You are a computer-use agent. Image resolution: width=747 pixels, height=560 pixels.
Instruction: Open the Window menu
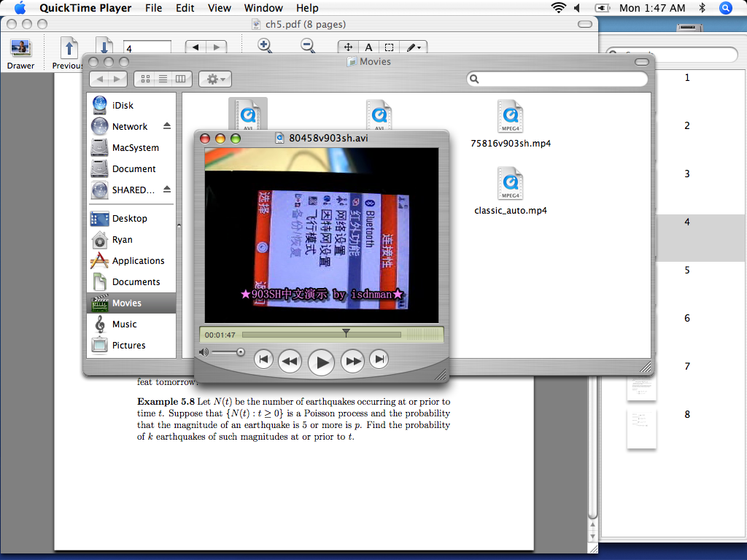coord(263,8)
